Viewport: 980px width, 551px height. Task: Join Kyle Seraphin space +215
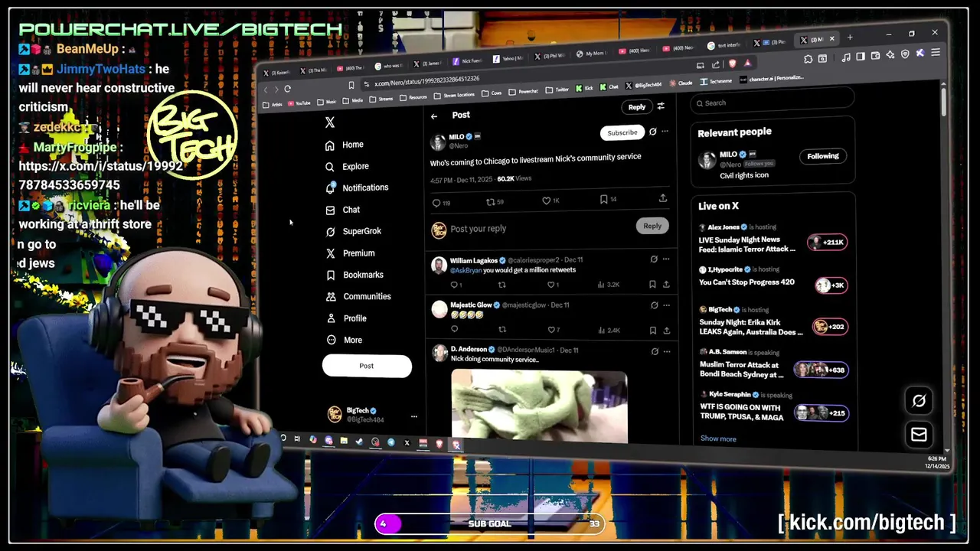click(822, 413)
